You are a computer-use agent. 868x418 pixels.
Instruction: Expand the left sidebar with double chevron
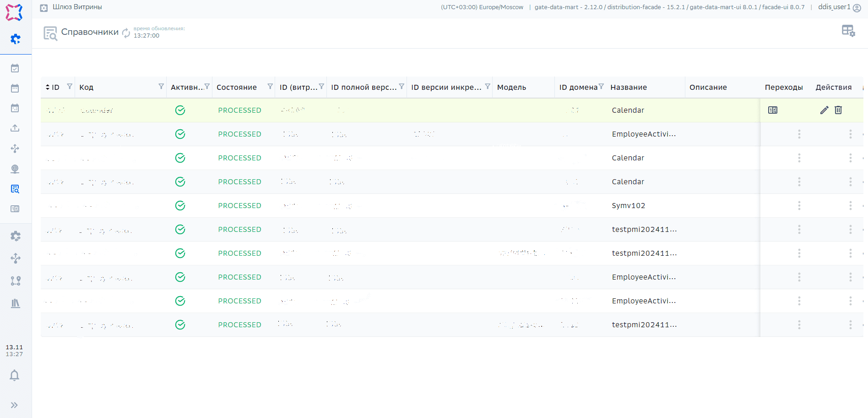click(x=15, y=405)
